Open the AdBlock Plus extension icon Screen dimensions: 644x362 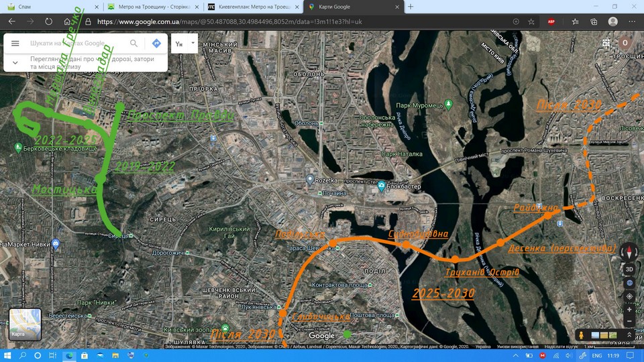551,21
